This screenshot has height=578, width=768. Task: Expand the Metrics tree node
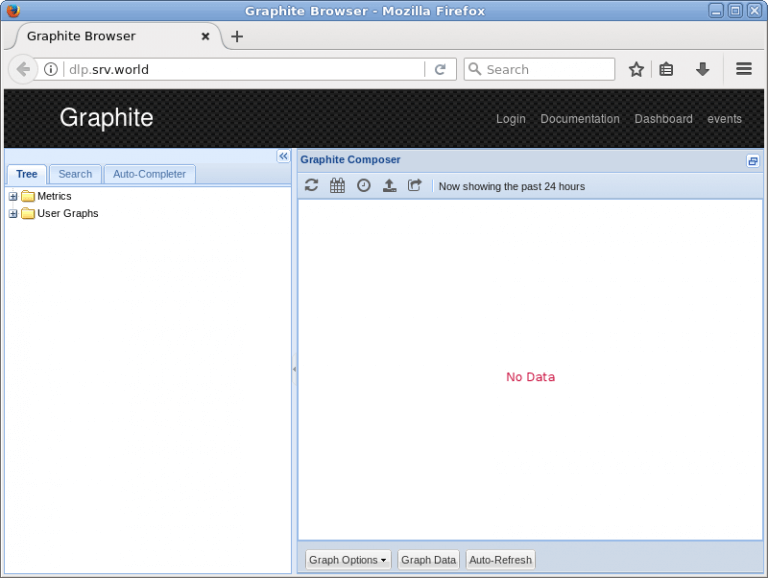[13, 196]
